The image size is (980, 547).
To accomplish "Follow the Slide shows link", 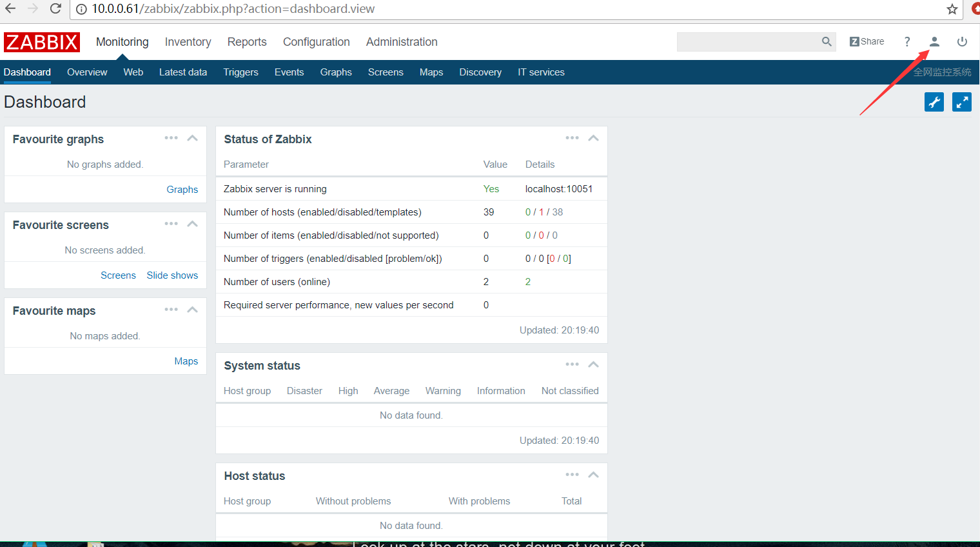I will 172,275.
